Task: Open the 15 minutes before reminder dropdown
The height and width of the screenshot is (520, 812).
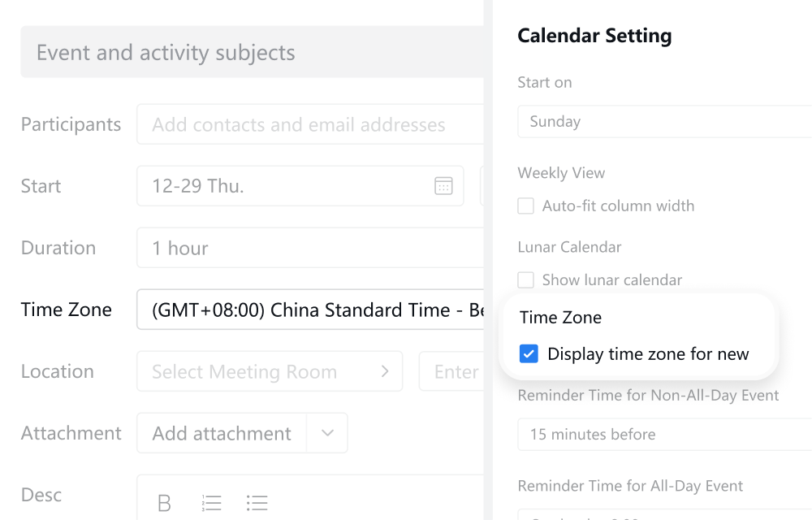Action: pyautogui.click(x=664, y=435)
